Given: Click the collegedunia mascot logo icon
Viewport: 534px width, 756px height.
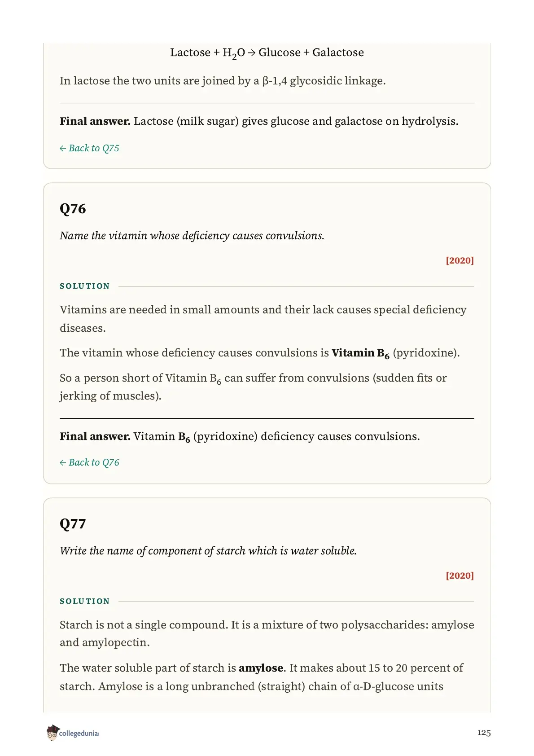Looking at the screenshot, I should (x=52, y=733).
